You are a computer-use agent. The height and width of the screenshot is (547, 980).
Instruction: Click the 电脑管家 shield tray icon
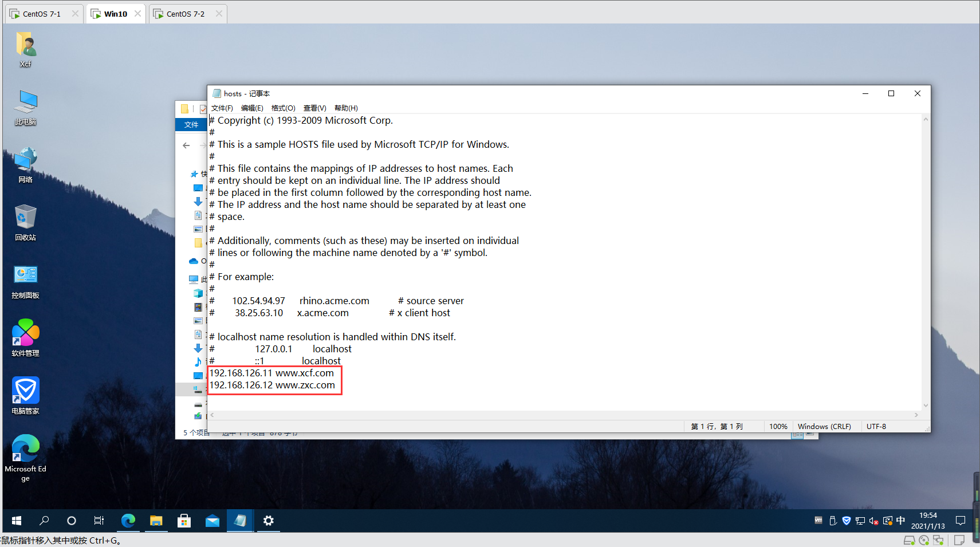tap(846, 521)
